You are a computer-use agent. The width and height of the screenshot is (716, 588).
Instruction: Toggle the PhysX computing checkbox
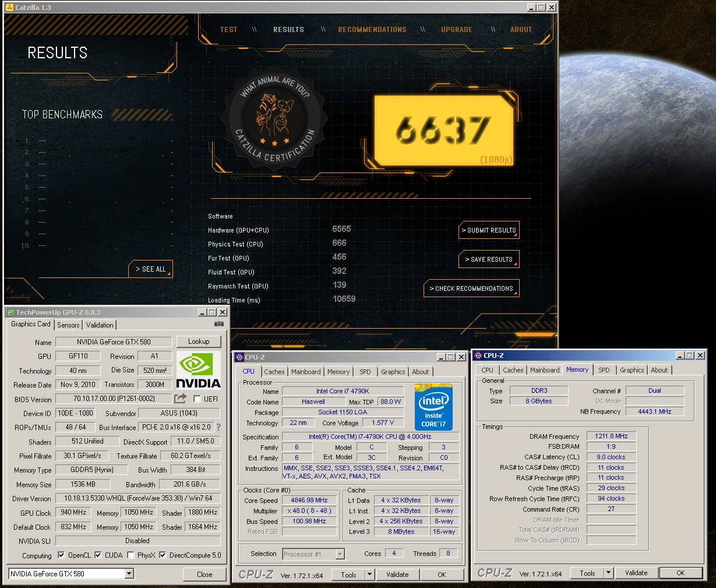coord(130,555)
